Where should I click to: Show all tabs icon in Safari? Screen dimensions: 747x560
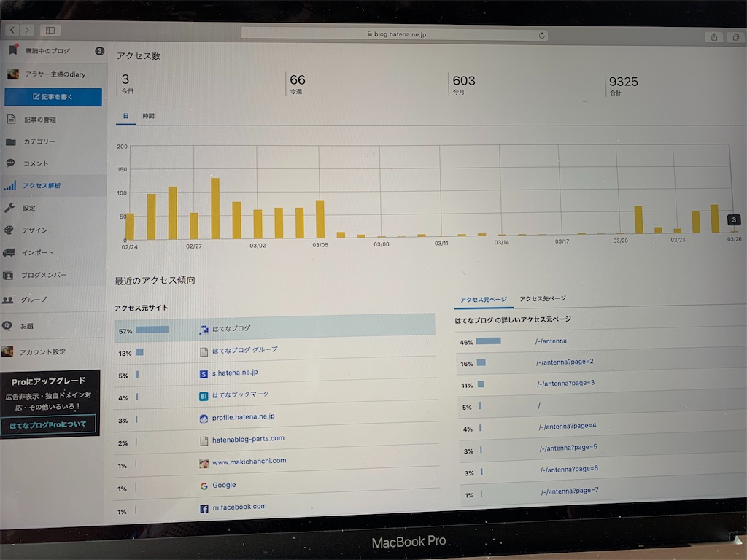736,38
